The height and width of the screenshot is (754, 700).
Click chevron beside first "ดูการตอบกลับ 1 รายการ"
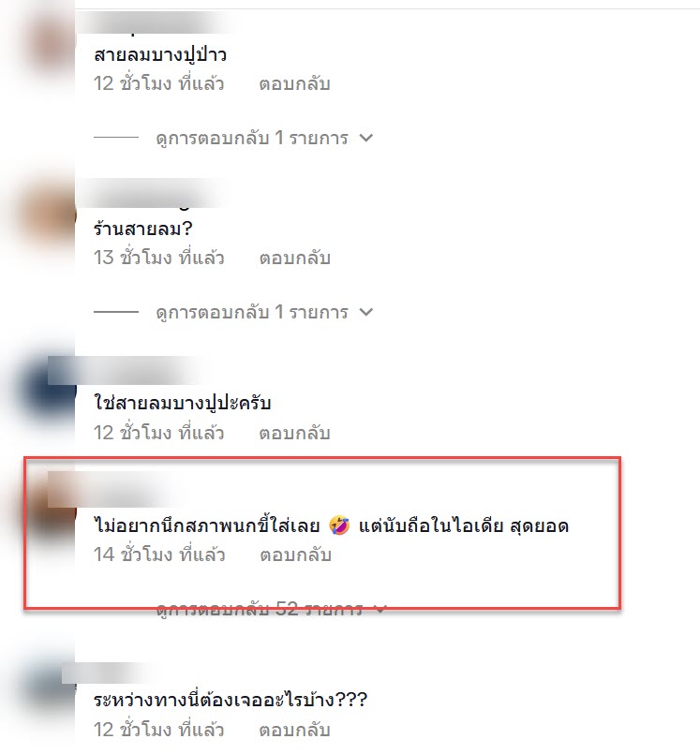366,138
